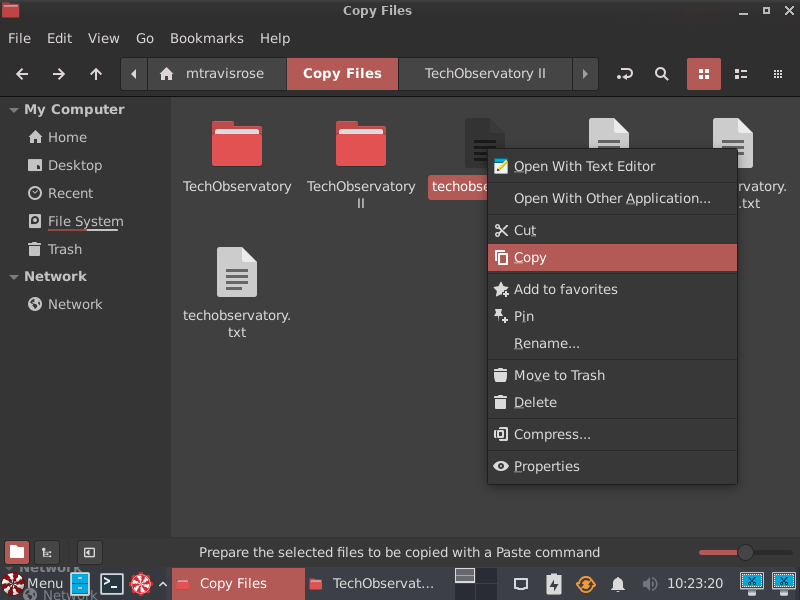Viewport: 800px width, 600px height.
Task: Collapse the My Computer sidebar section
Action: tap(13, 108)
